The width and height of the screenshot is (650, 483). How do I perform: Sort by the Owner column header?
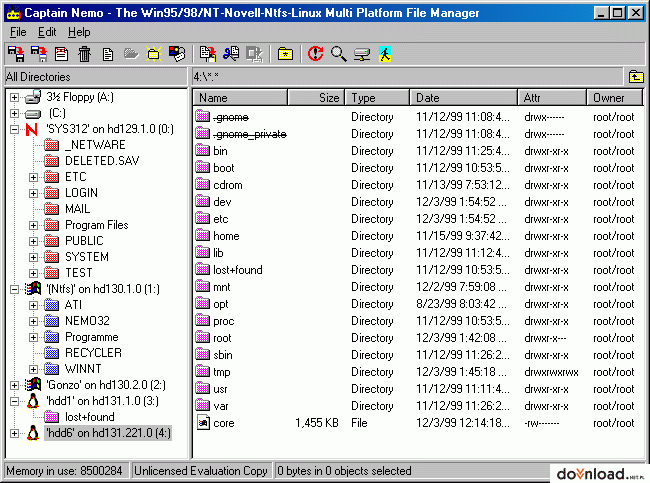(615, 98)
